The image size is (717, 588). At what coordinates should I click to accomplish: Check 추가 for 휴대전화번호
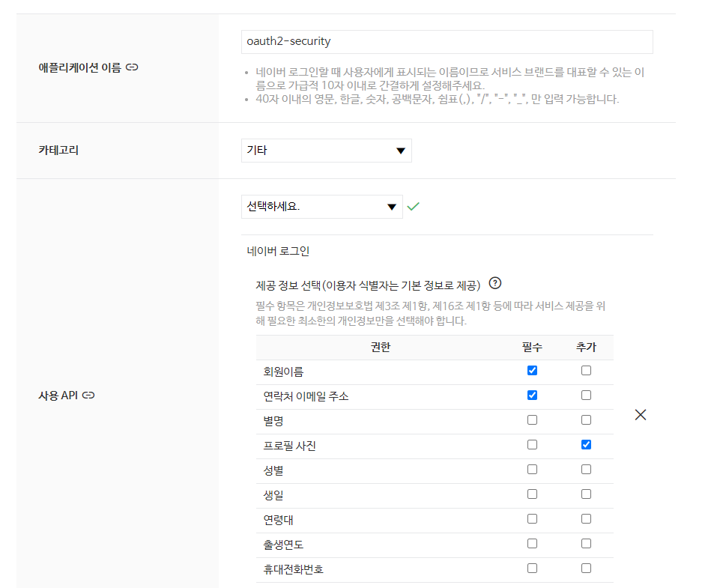[586, 568]
